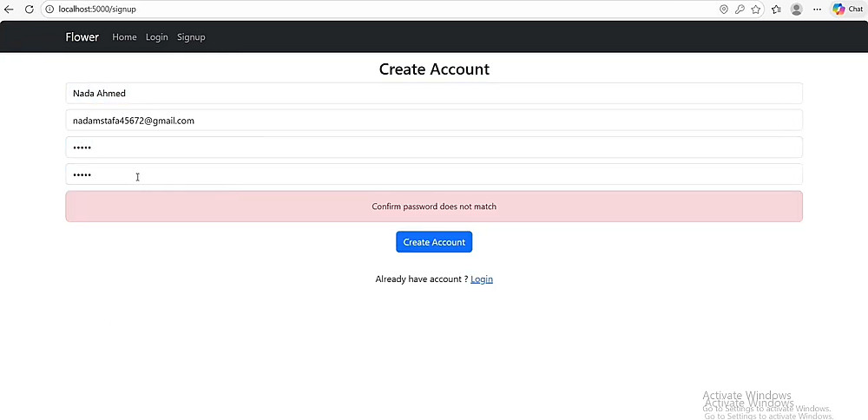Viewport: 868px width, 420px height.
Task: Reload the signup page
Action: tap(29, 10)
